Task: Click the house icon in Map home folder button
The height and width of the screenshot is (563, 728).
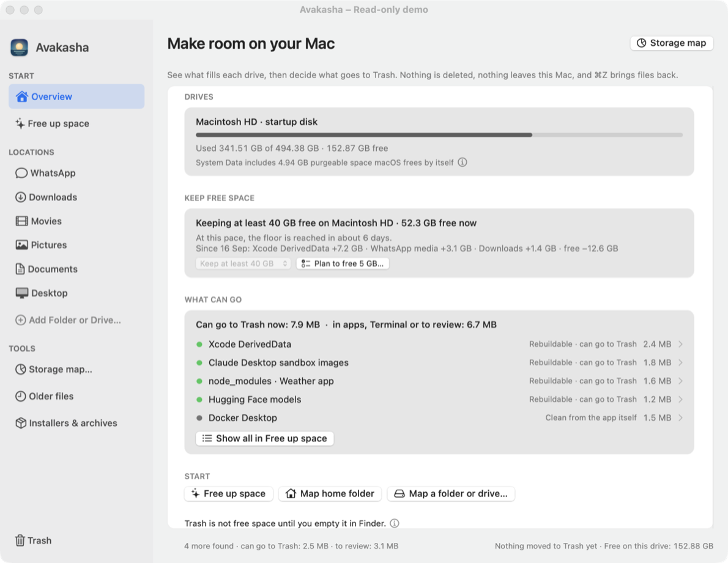Action: tap(291, 493)
